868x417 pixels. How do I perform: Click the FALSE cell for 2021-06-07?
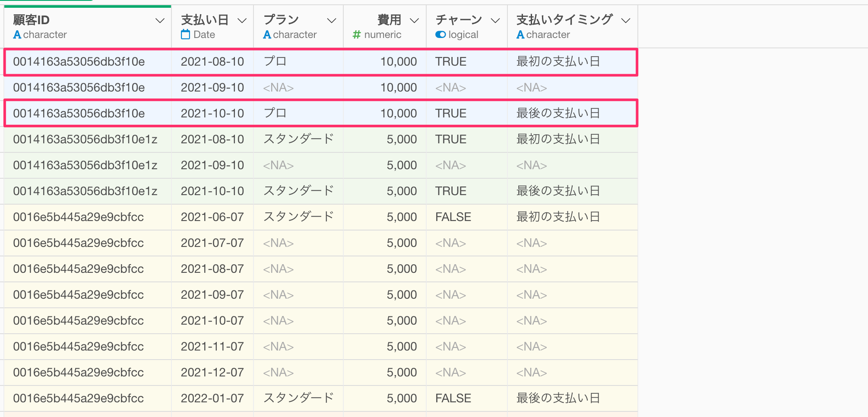(x=453, y=217)
